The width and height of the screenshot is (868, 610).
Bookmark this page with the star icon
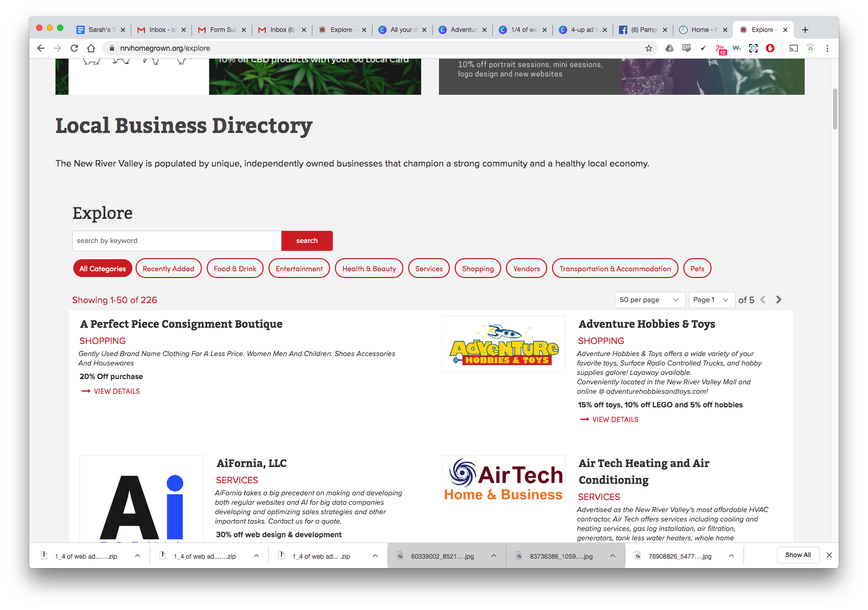tap(649, 48)
